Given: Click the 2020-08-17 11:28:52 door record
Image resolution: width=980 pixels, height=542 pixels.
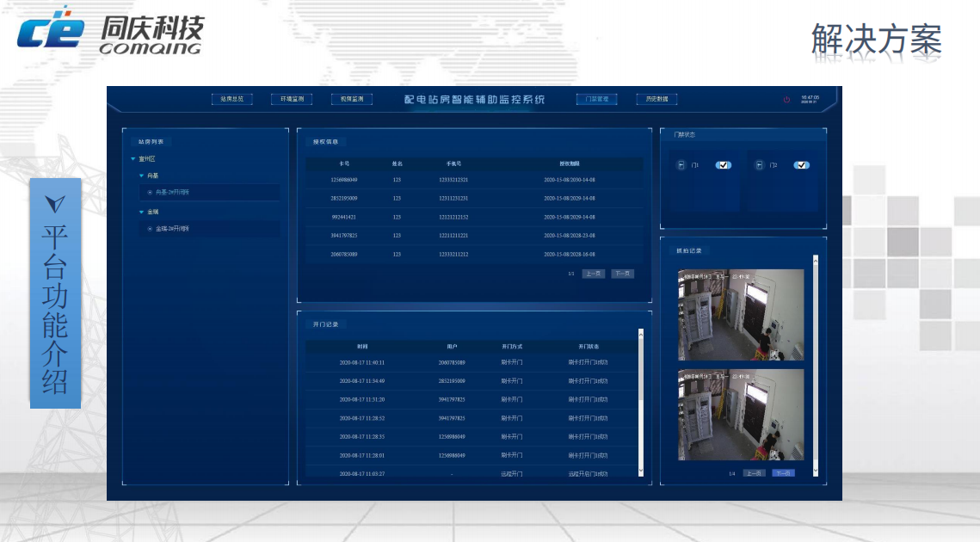Looking at the screenshot, I should tap(472, 418).
